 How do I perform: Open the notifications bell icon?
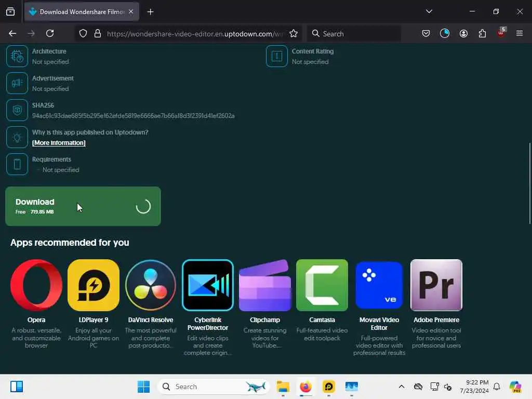coord(497,387)
